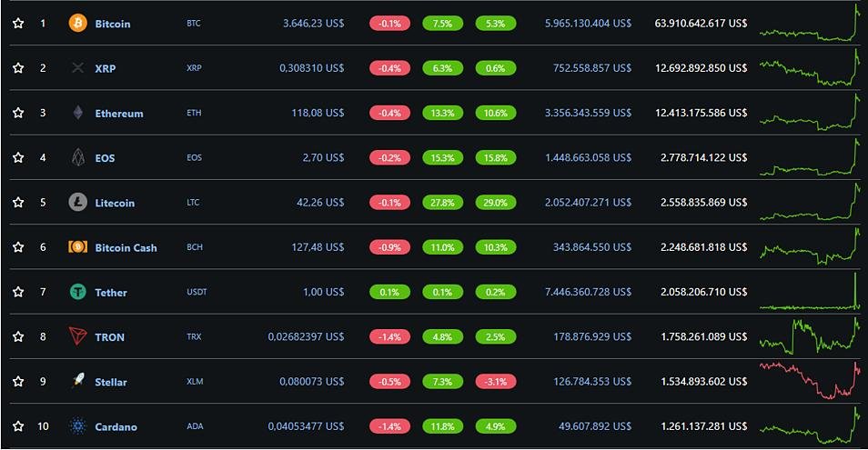Click Stellar's red -3.1% change badge

[496, 382]
